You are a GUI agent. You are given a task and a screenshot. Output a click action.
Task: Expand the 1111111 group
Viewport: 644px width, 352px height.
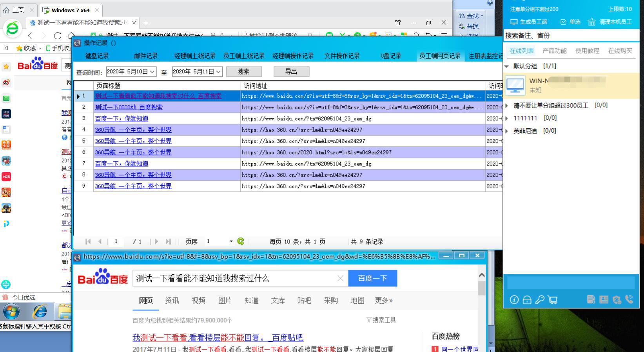click(x=507, y=118)
